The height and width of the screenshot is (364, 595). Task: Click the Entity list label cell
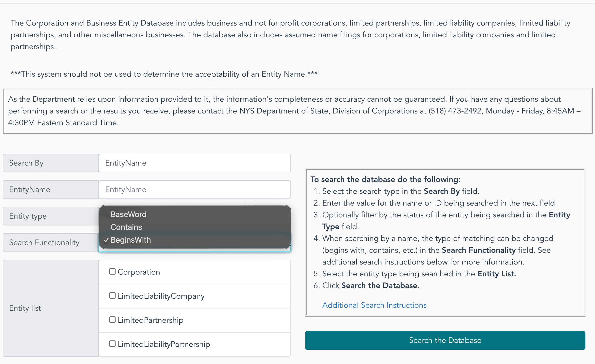(x=51, y=308)
